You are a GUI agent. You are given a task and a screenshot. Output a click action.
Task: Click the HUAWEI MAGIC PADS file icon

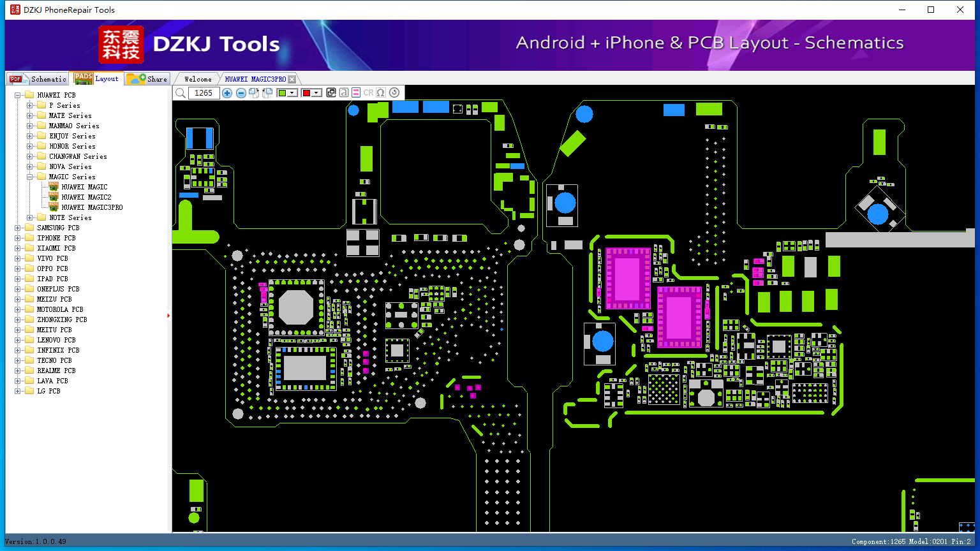tap(54, 187)
